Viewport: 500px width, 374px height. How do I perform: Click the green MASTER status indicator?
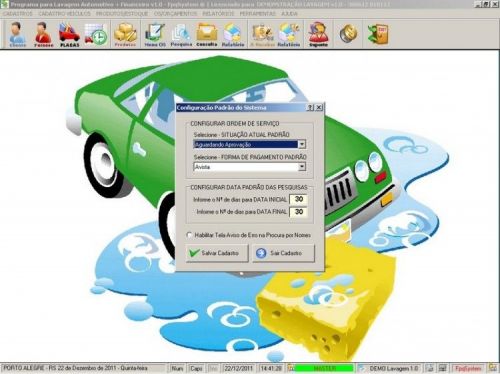324,368
